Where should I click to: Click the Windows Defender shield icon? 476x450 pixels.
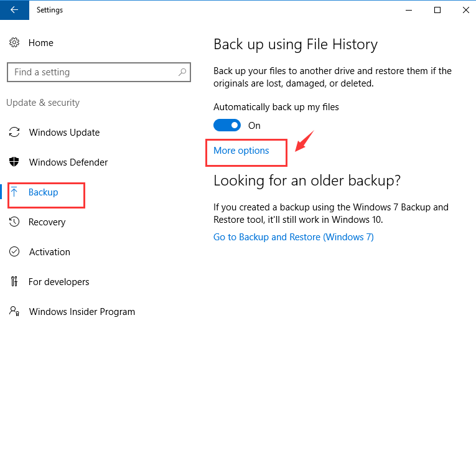[14, 162]
